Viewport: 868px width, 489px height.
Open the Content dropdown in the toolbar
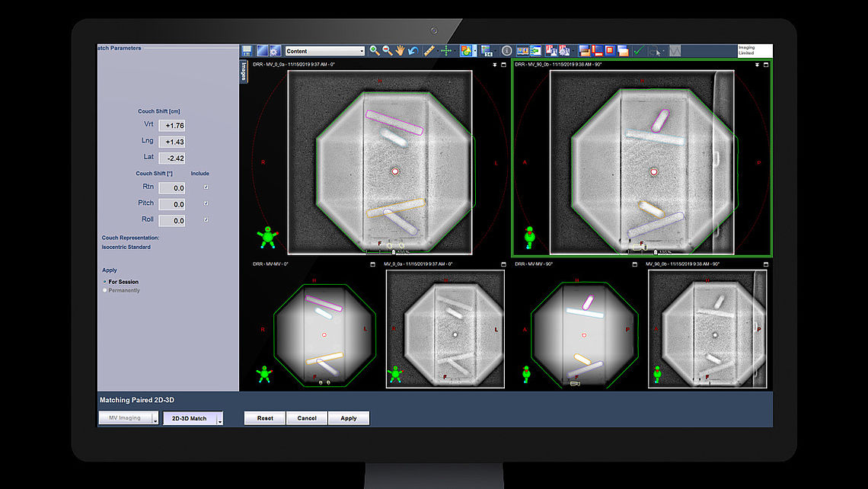click(324, 50)
